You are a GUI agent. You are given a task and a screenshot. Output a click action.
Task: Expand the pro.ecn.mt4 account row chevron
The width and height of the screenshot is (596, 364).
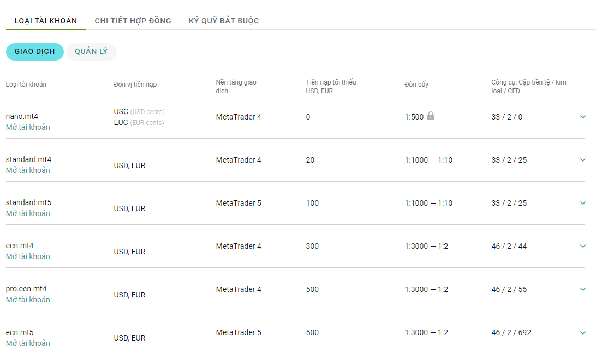[583, 289]
